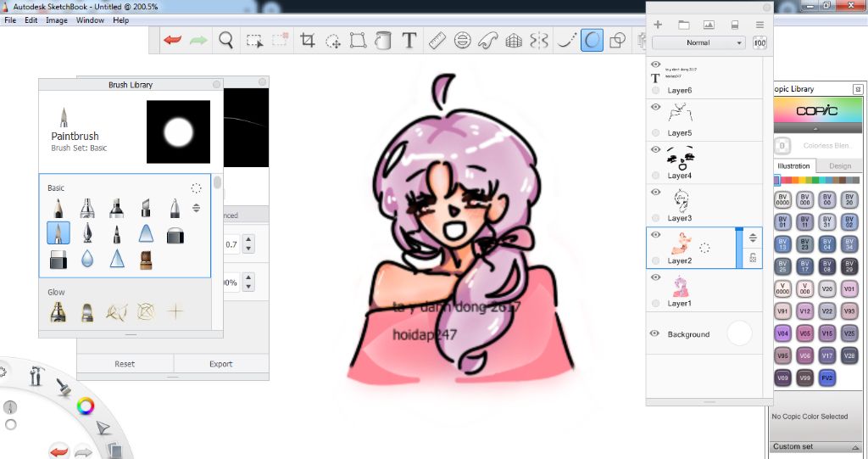
Task: Toggle the highlighted Predictive Stroke tool
Action: [x=592, y=41]
